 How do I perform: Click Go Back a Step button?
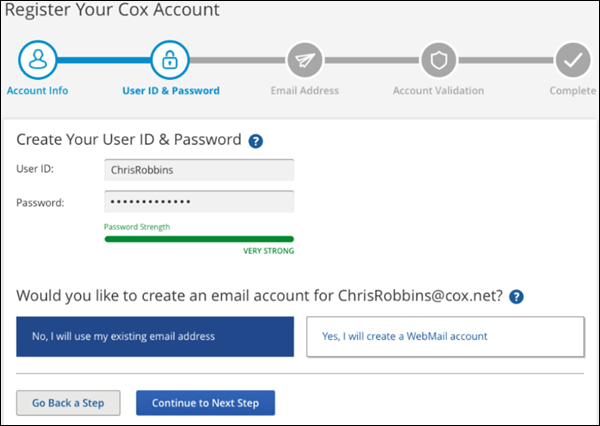[x=68, y=403]
